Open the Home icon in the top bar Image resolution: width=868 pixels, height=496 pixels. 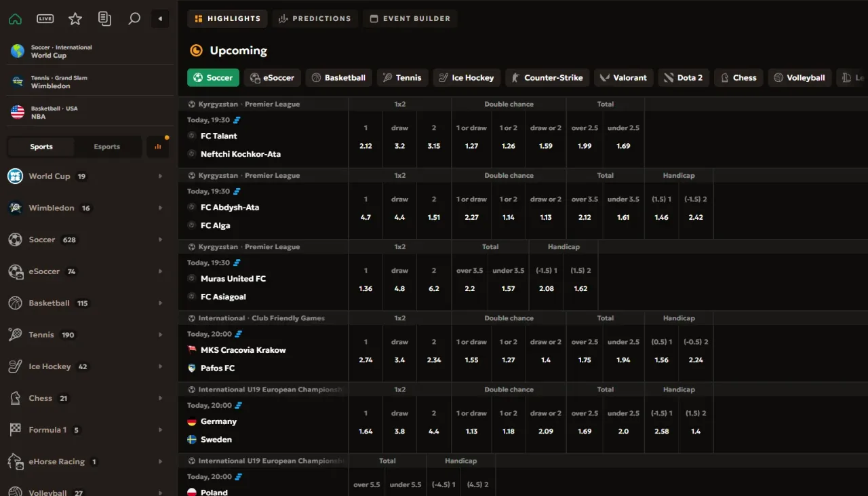click(15, 19)
